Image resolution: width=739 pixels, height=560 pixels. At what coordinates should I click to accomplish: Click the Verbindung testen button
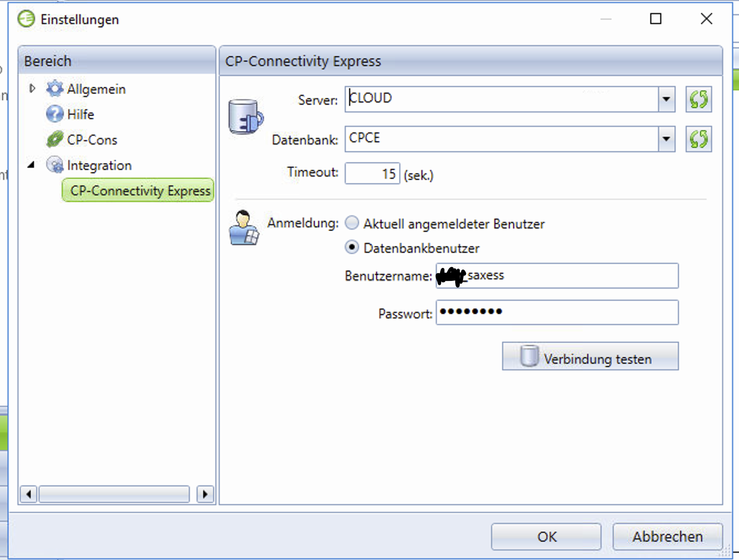pos(590,356)
